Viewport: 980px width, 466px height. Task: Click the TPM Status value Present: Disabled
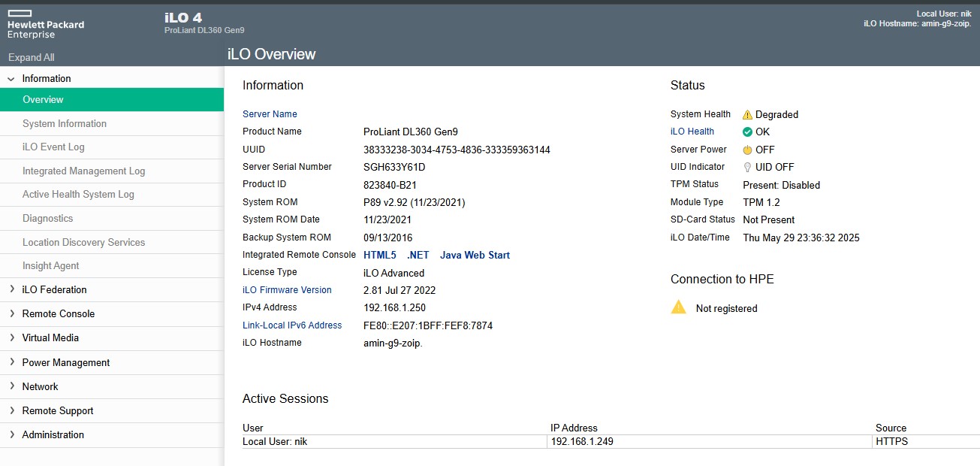[x=781, y=185]
